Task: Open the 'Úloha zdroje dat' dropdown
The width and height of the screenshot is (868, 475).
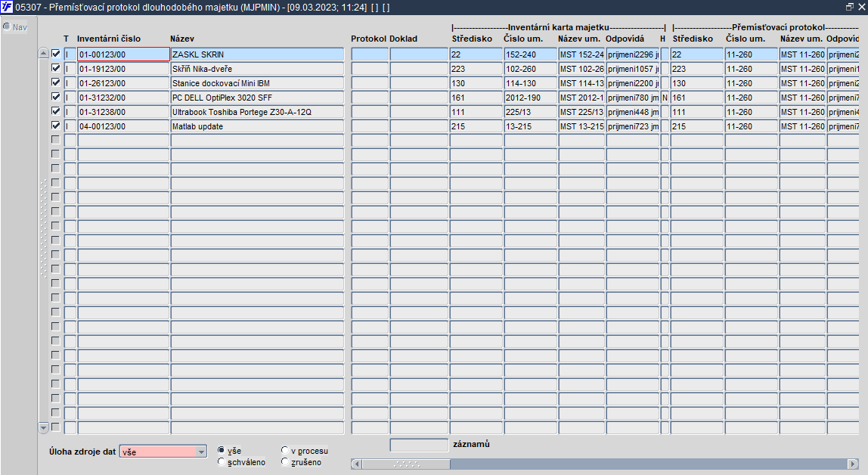Action: coord(201,452)
